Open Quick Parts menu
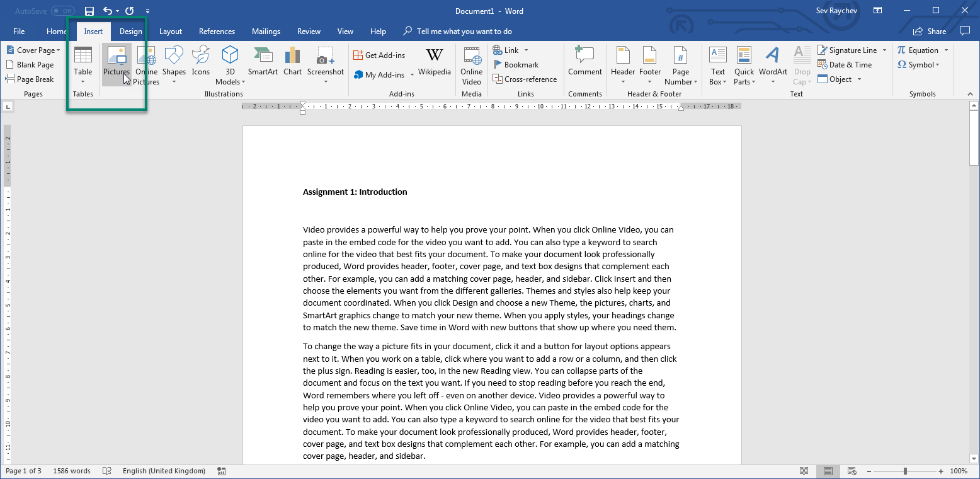The height and width of the screenshot is (479, 980). point(744,64)
